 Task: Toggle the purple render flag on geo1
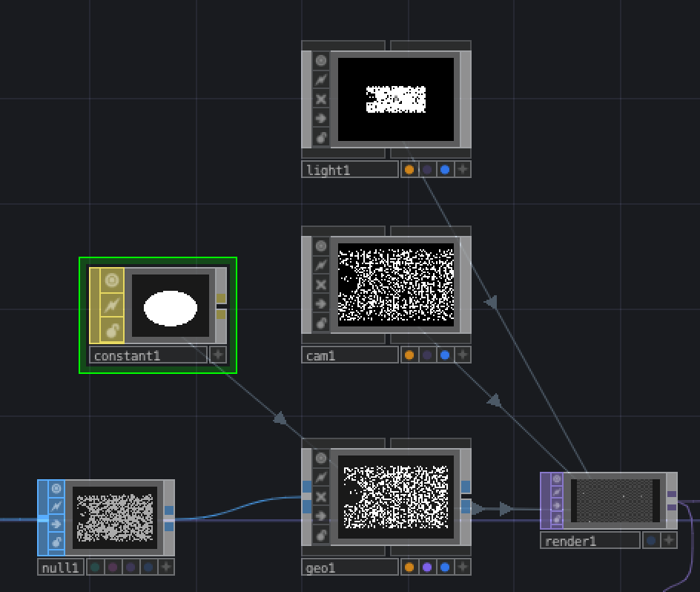click(427, 568)
